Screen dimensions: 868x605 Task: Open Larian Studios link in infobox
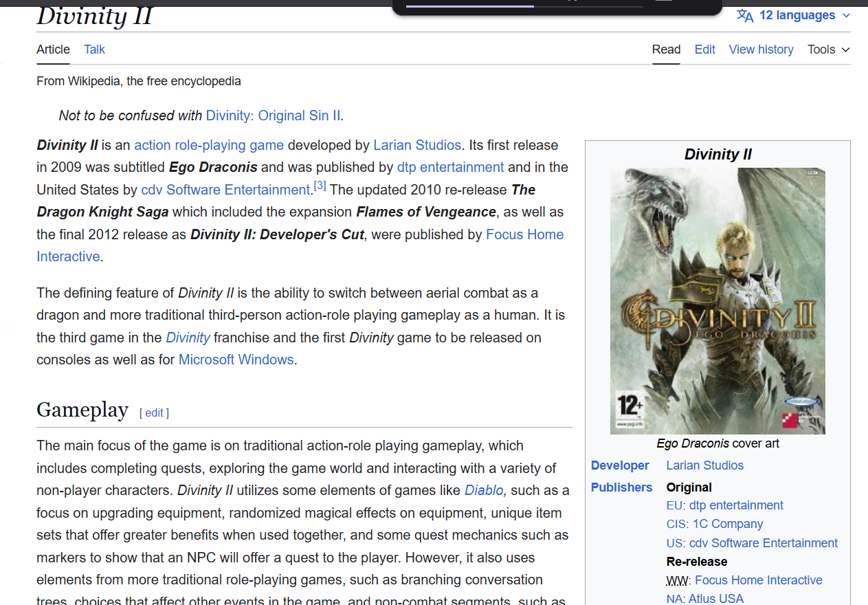(704, 465)
